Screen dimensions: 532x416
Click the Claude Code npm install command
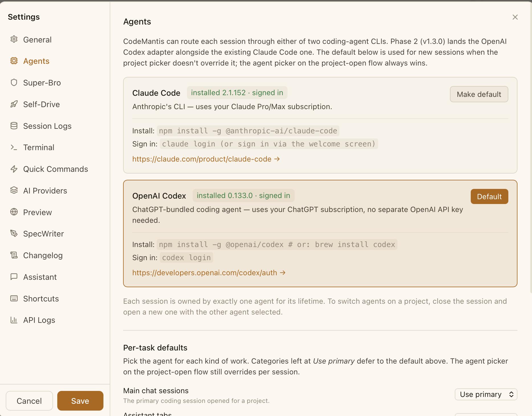point(248,131)
